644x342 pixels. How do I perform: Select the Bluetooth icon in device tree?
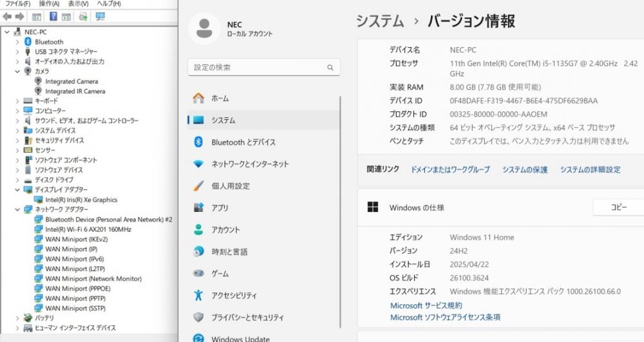28,42
